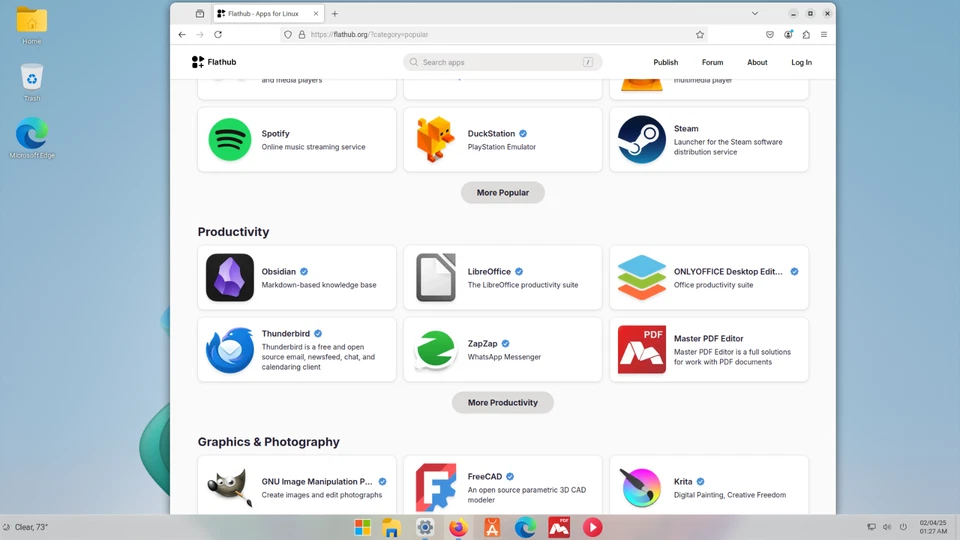Screen dimensions: 960x540
Task: Open the Save to Pocket icon
Action: (x=770, y=34)
